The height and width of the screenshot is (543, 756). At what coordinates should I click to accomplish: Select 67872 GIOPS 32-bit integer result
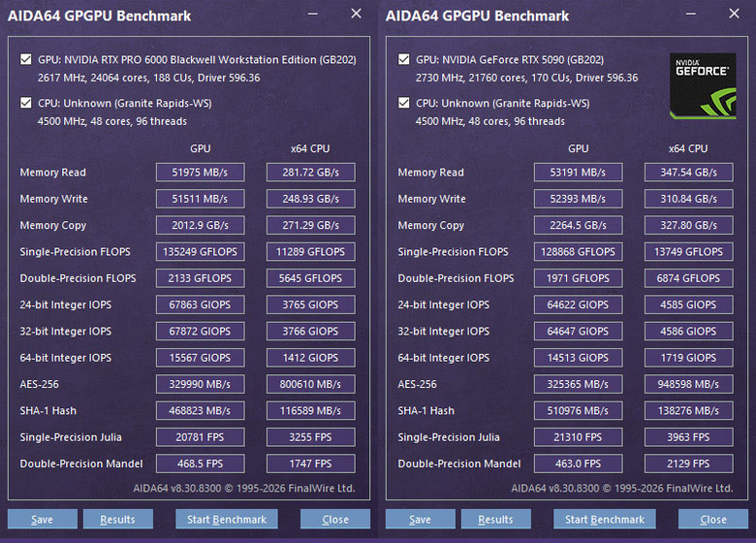[x=200, y=332]
